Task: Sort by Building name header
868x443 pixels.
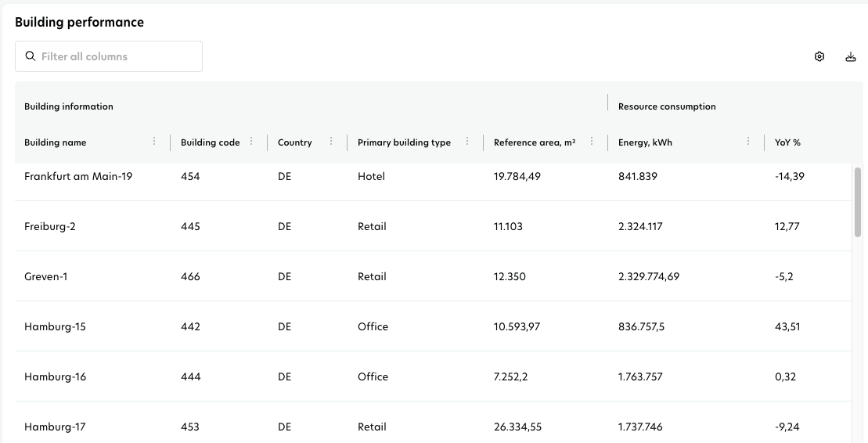Action: (56, 142)
